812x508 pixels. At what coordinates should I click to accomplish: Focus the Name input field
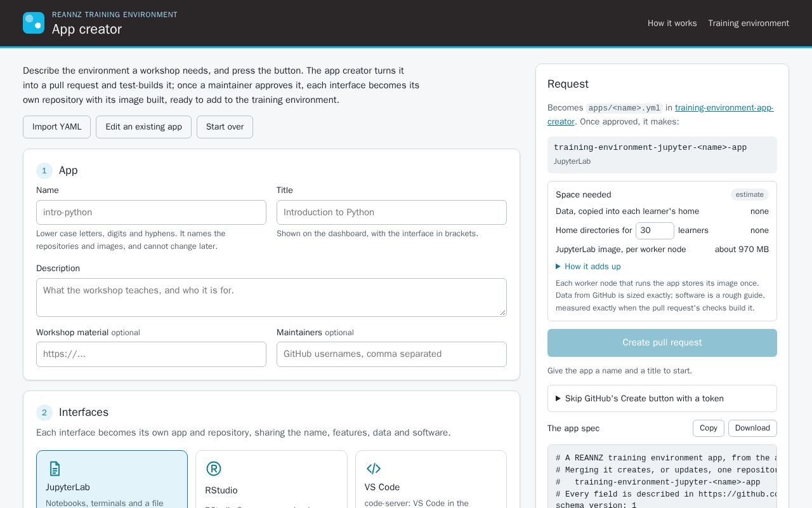click(x=151, y=212)
